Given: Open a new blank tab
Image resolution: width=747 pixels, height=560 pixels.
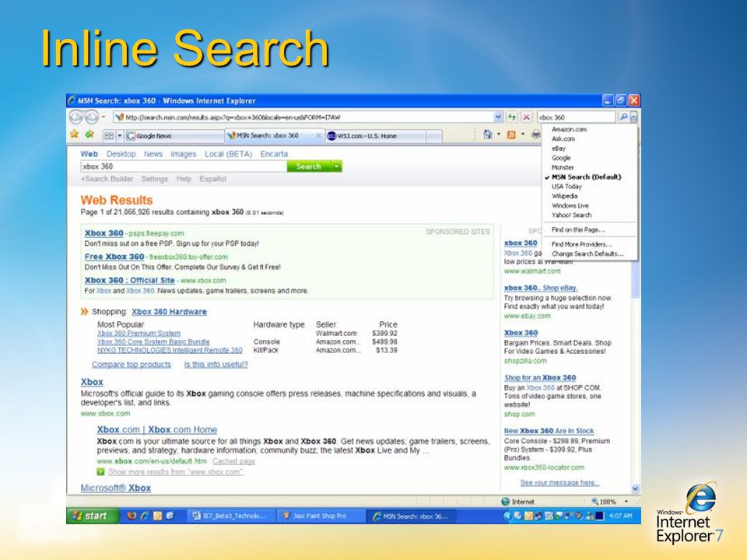Looking at the screenshot, I should [x=433, y=136].
